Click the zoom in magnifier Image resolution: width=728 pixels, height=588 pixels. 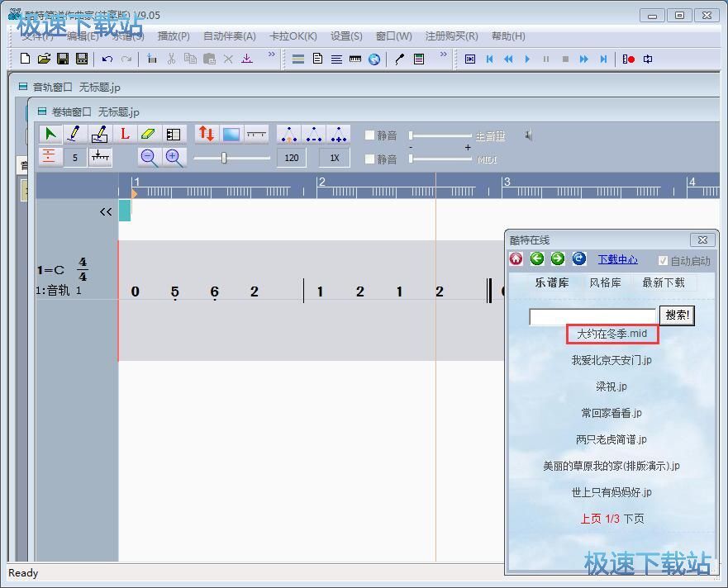tap(174, 158)
